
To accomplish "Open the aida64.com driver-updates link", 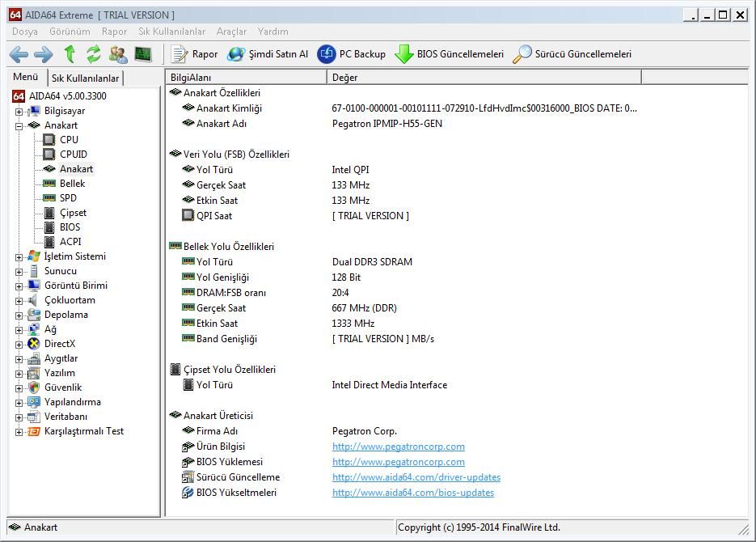I will [416, 477].
